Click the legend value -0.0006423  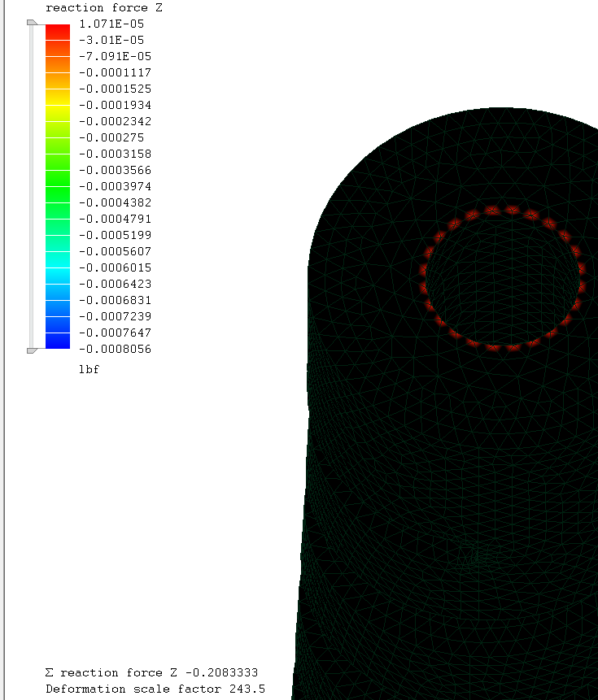116,284
